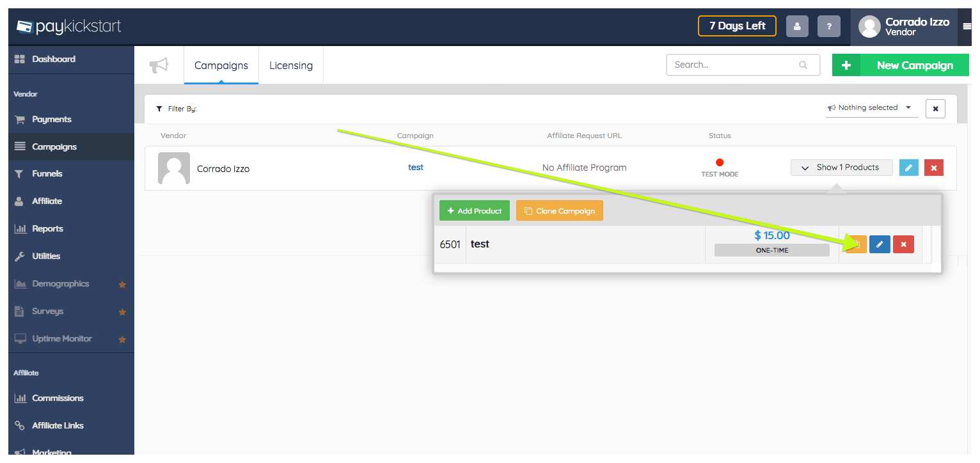Image resolution: width=980 pixels, height=463 pixels.
Task: Edit product with dark-blue pencil icon
Action: point(880,244)
